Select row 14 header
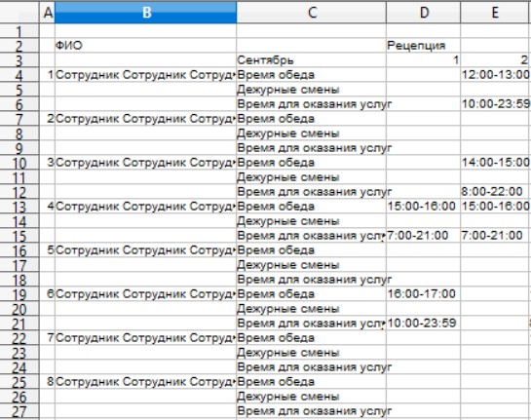 [x=19, y=220]
